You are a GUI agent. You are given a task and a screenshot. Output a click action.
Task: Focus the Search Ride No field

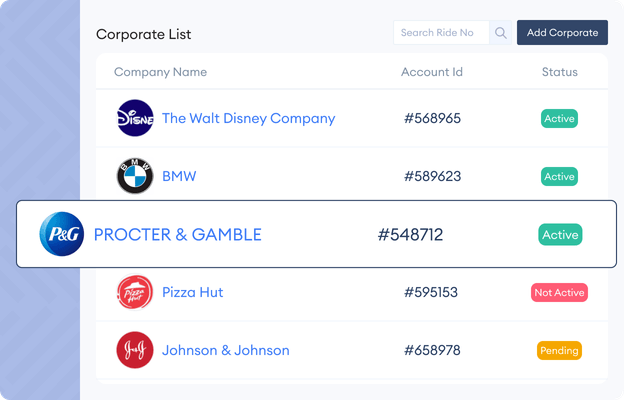pyautogui.click(x=441, y=33)
